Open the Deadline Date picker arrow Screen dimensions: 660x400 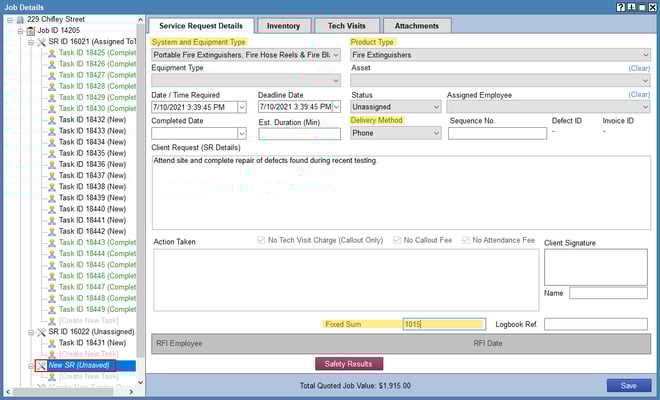pos(336,107)
